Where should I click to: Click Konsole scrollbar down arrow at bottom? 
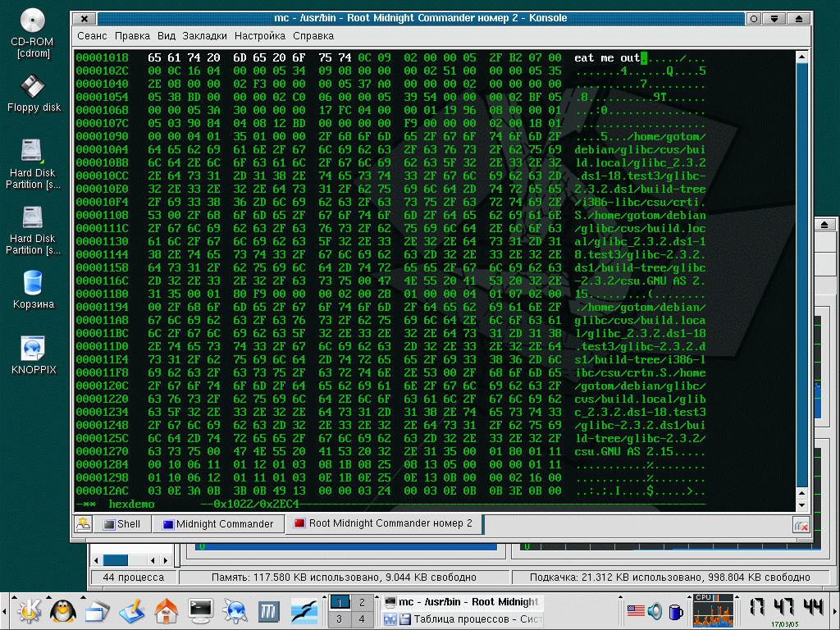802,505
